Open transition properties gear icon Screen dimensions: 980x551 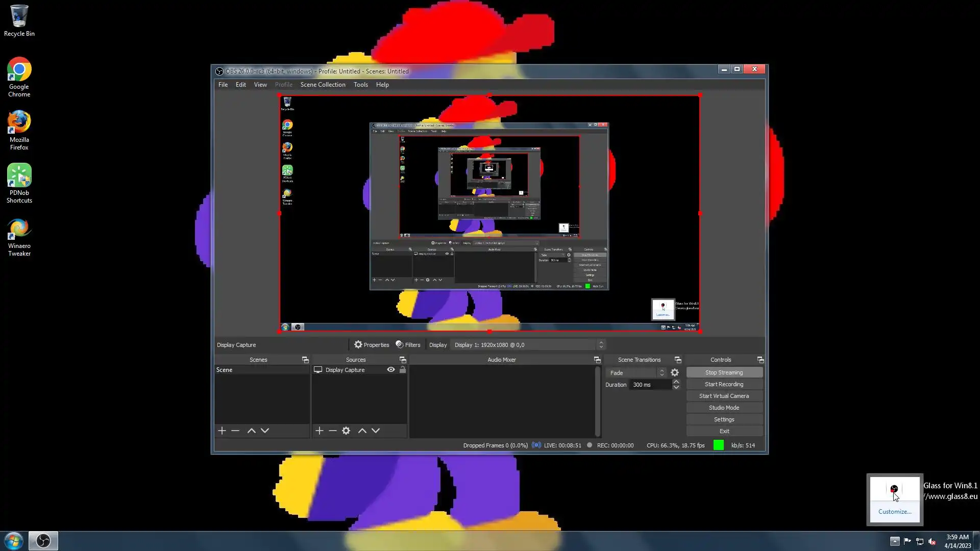(x=675, y=373)
